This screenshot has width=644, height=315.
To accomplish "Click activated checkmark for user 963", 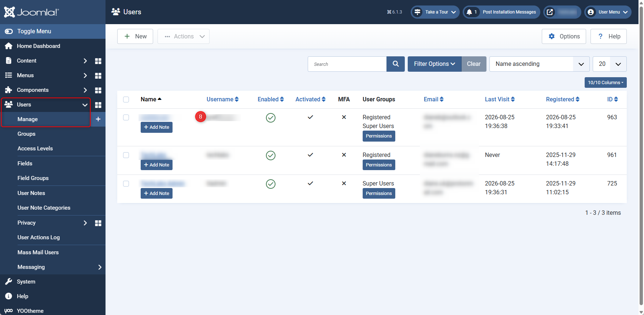I will tap(310, 117).
